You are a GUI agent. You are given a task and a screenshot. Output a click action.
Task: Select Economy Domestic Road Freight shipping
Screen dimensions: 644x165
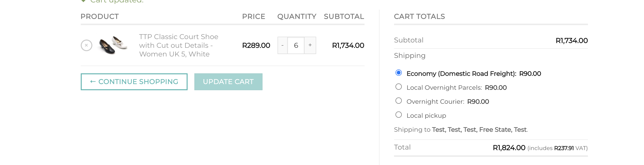click(x=398, y=73)
